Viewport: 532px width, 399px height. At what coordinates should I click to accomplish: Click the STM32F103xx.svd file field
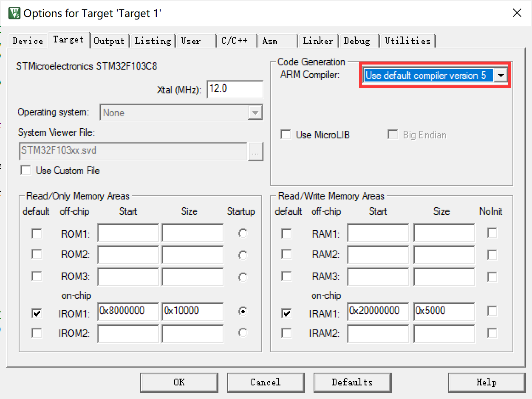point(133,151)
